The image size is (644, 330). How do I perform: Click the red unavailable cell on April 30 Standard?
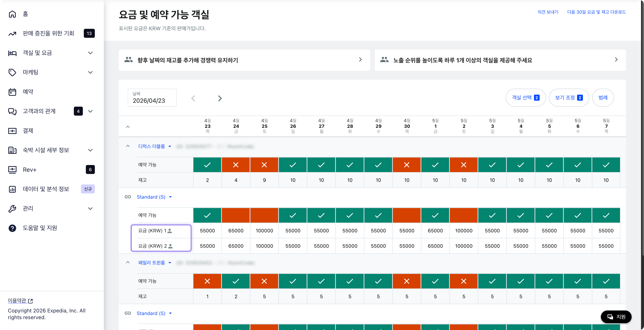click(407, 215)
